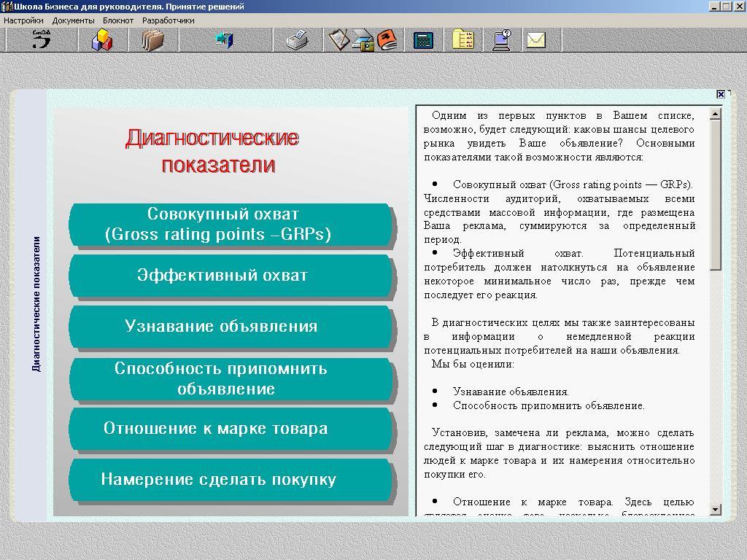
Task: Click the yellow list notebook icon
Action: tap(462, 39)
